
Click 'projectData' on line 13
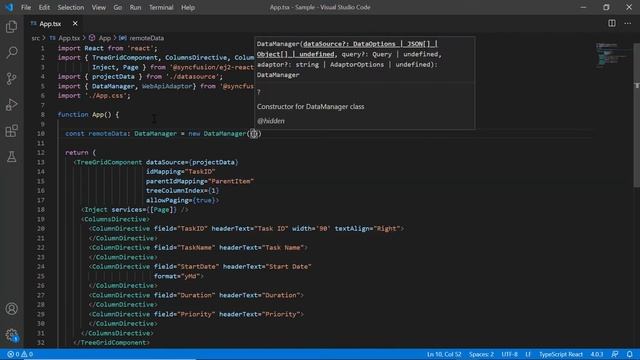point(213,162)
